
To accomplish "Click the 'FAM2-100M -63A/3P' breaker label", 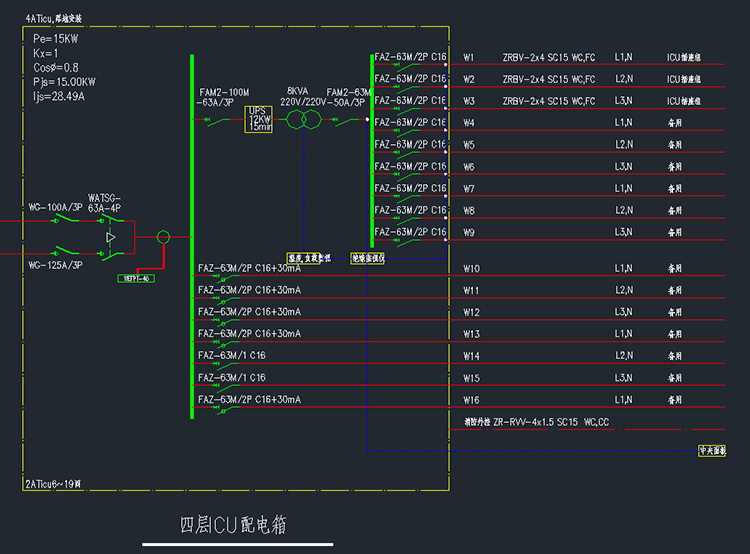I will [x=223, y=97].
